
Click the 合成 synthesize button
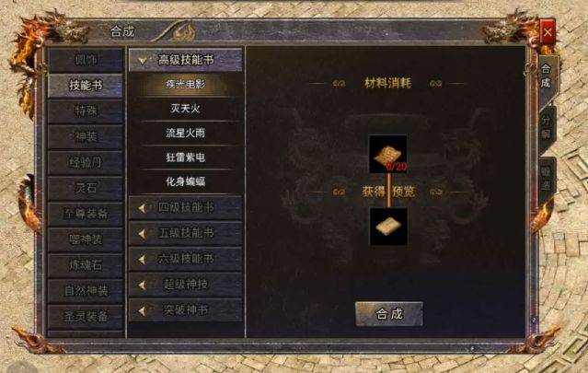(x=389, y=314)
